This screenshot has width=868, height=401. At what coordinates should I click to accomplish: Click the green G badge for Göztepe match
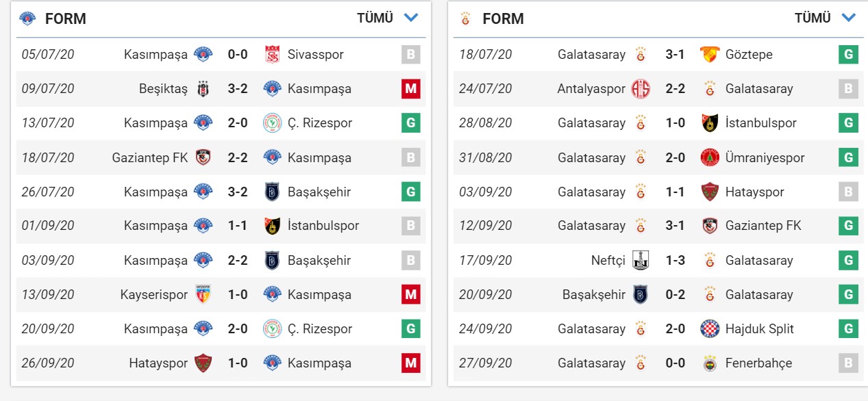pyautogui.click(x=848, y=55)
